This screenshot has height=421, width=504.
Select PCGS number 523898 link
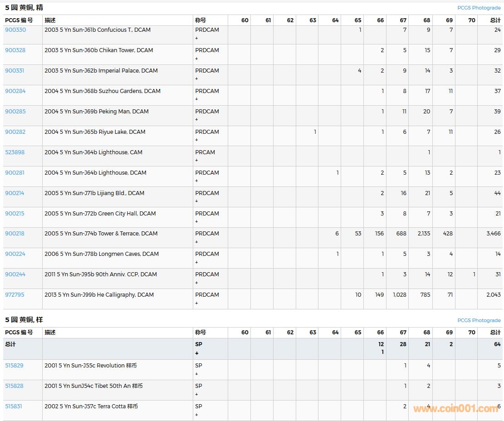[15, 152]
